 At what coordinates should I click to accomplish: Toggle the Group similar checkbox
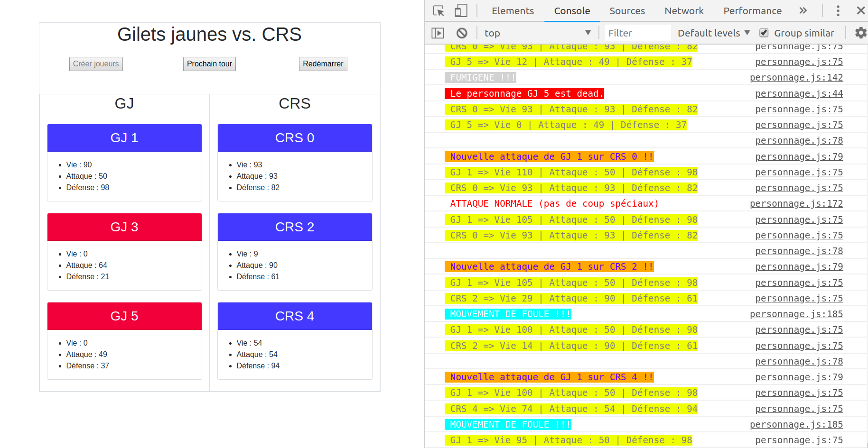click(764, 33)
